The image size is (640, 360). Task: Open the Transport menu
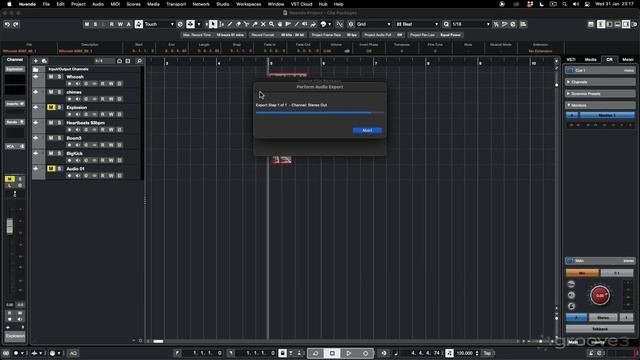tap(176, 4)
